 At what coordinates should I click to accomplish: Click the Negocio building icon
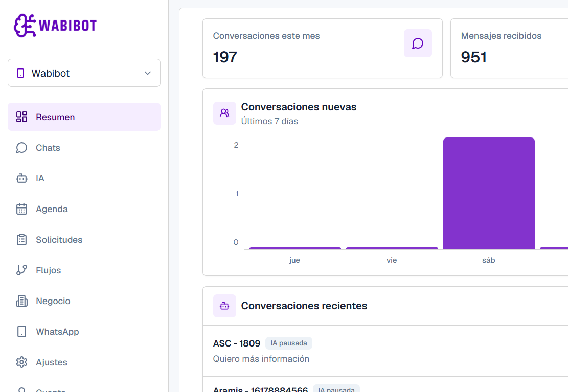pos(22,301)
